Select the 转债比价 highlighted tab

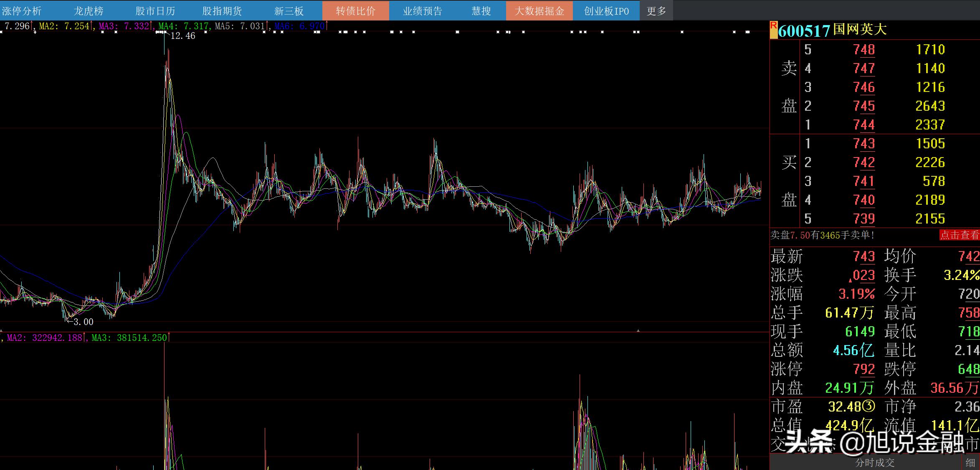click(356, 11)
